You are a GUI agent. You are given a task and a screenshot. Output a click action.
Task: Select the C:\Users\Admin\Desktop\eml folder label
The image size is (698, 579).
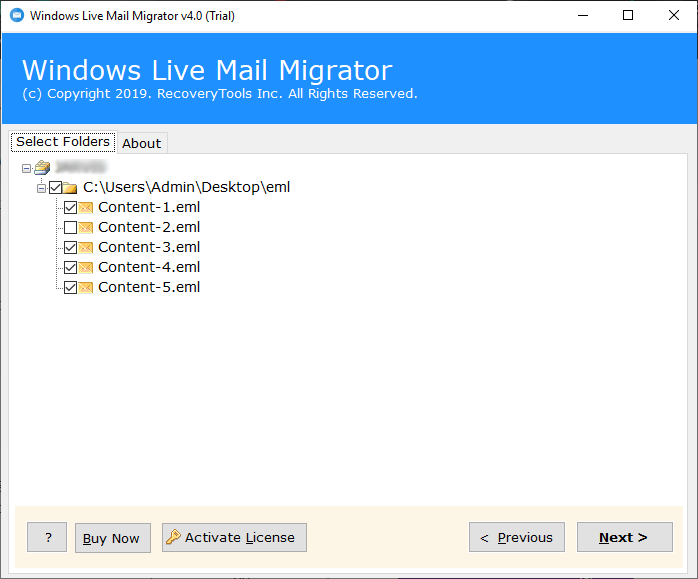coord(187,187)
